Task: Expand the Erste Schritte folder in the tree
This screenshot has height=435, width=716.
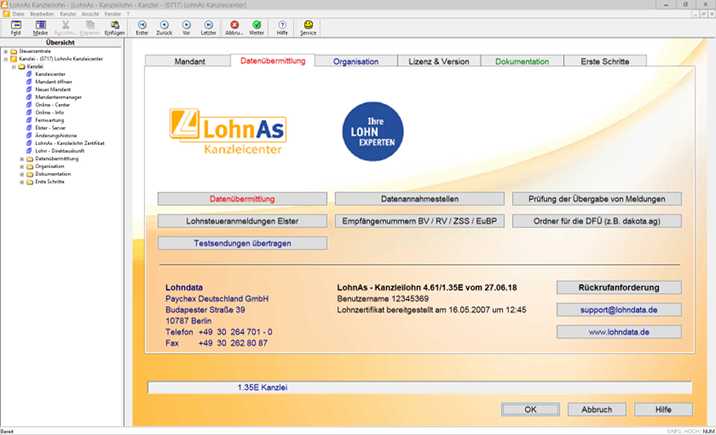Action: 21,182
